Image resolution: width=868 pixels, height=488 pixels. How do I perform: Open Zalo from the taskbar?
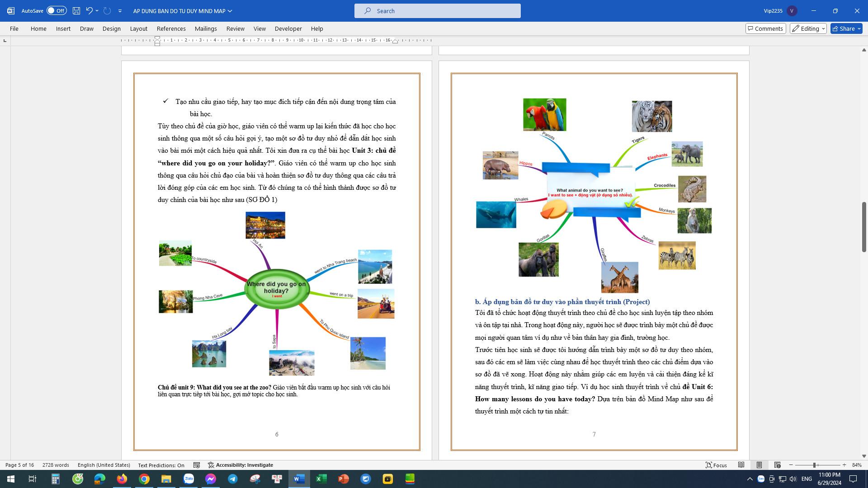click(x=189, y=479)
